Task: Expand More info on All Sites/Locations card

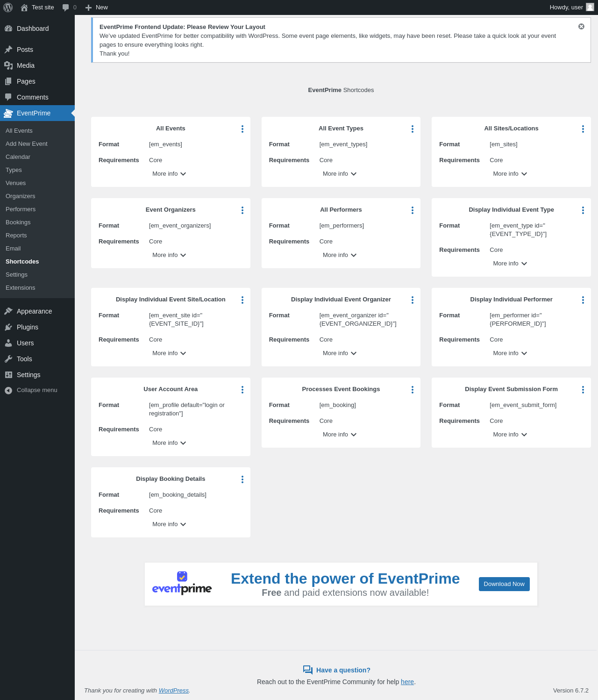Action: [x=510, y=174]
